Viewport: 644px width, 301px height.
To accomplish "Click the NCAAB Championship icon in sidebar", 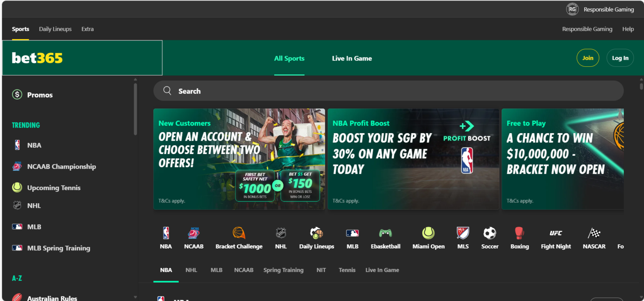I will point(17,166).
